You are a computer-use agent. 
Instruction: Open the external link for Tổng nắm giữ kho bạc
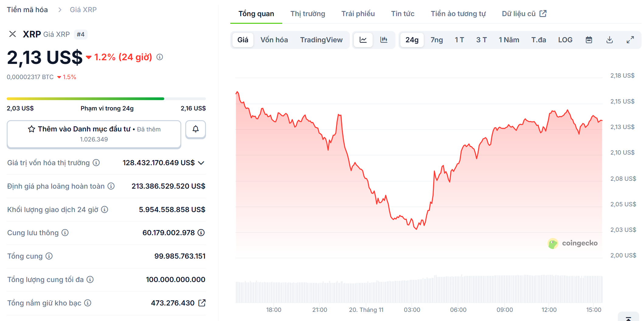pos(201,303)
